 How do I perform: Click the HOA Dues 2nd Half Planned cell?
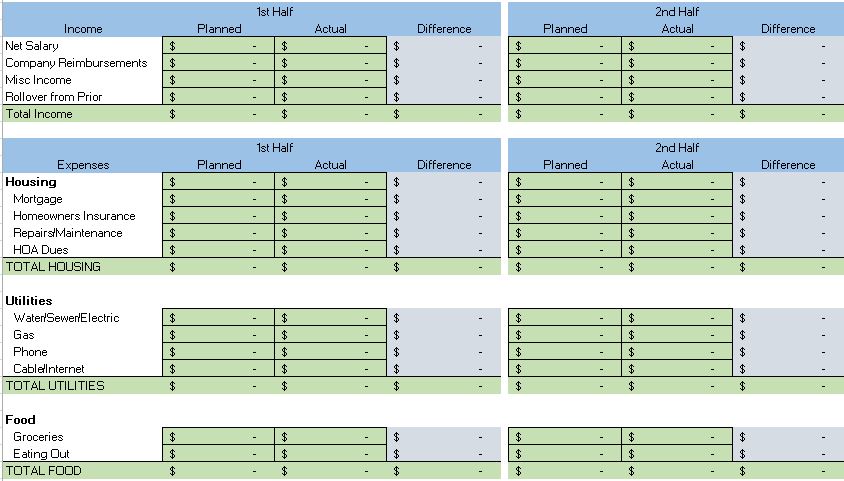[x=565, y=250]
